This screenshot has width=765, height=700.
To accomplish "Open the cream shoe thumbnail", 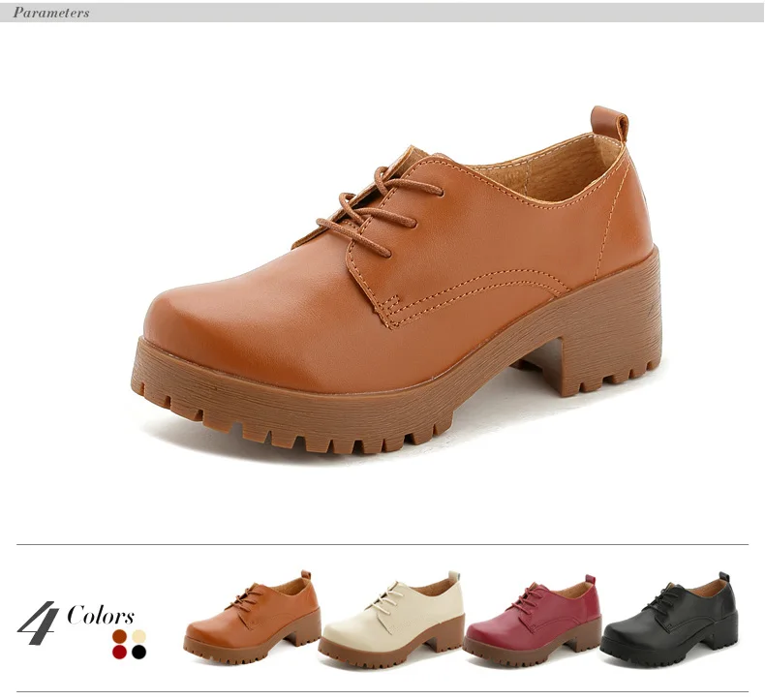I will pyautogui.click(x=391, y=620).
